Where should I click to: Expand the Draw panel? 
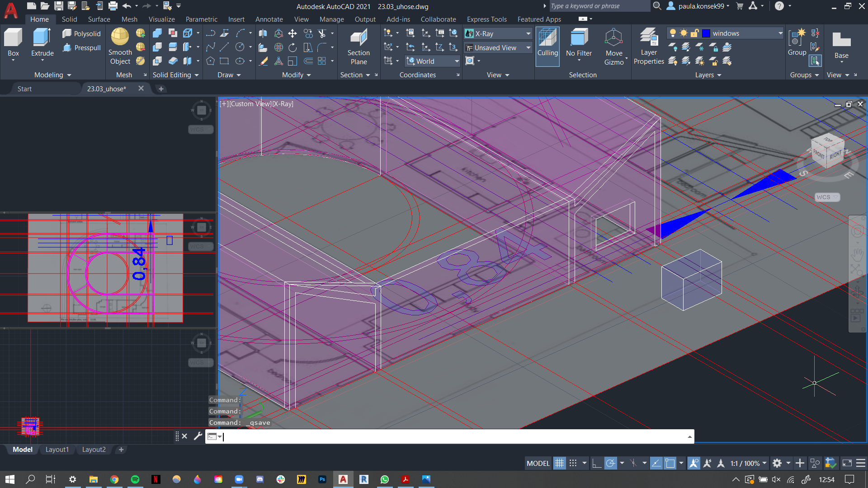tap(229, 75)
